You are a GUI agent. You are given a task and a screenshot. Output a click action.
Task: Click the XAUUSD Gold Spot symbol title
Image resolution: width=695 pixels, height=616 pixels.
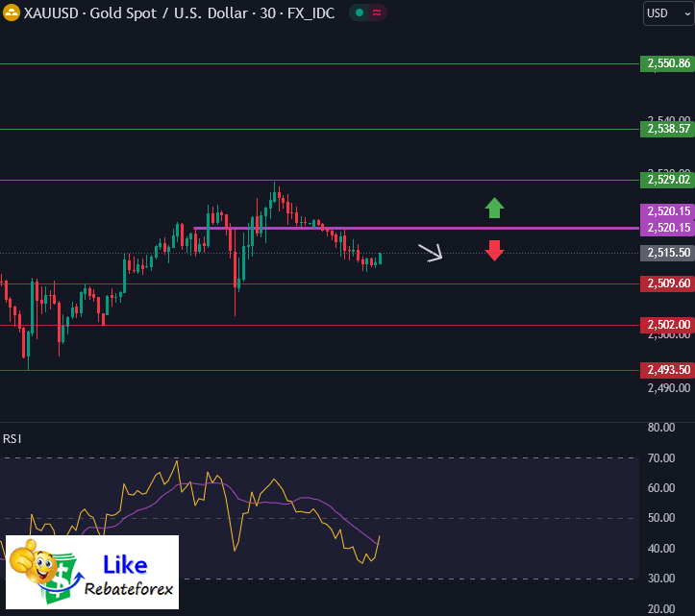(179, 13)
